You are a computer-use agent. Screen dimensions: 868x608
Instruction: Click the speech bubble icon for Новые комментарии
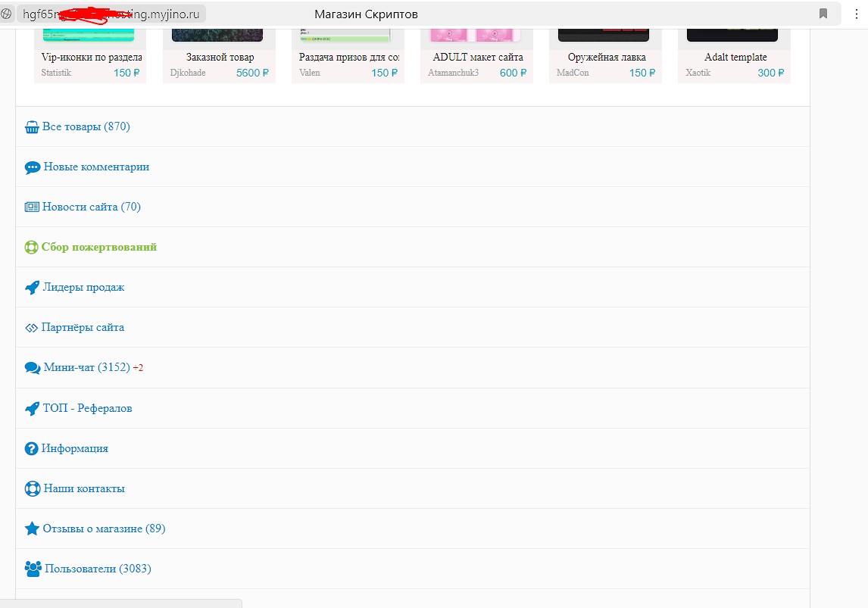click(33, 167)
